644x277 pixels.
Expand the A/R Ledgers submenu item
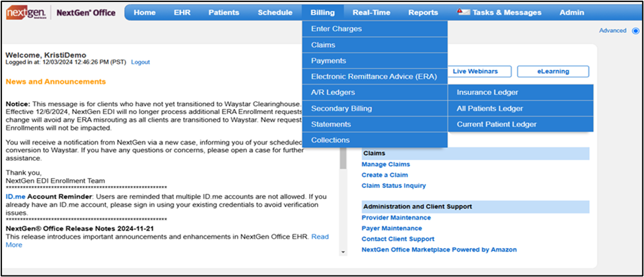(x=375, y=92)
